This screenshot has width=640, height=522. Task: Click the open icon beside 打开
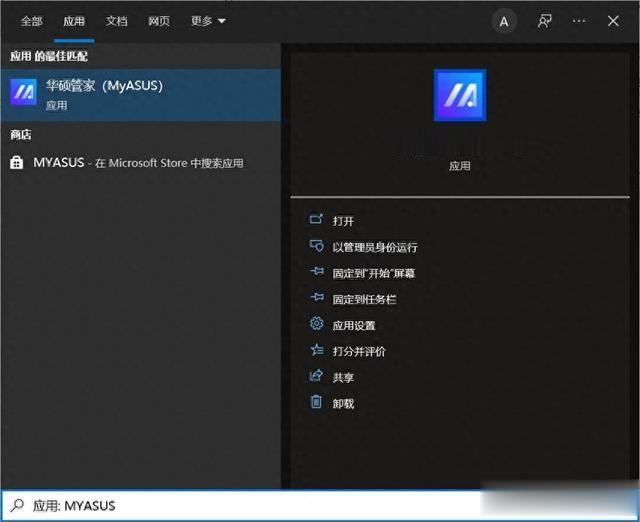point(316,220)
